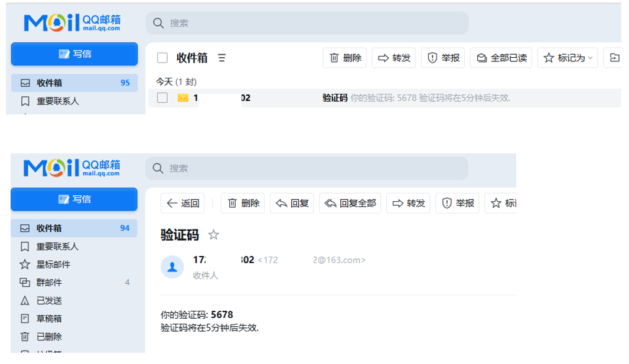This screenshot has width=629, height=364.
Task: Click verification code 5678 in message body
Action: [222, 314]
